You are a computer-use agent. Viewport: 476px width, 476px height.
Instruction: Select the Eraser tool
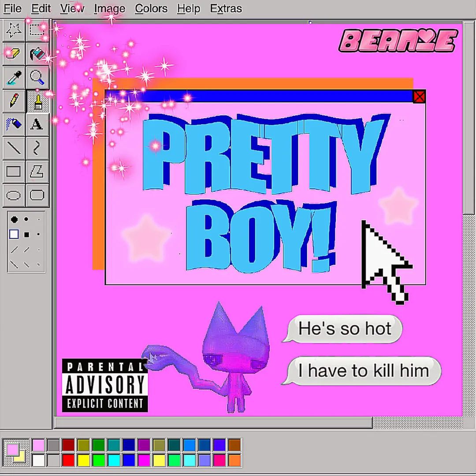[x=14, y=54]
